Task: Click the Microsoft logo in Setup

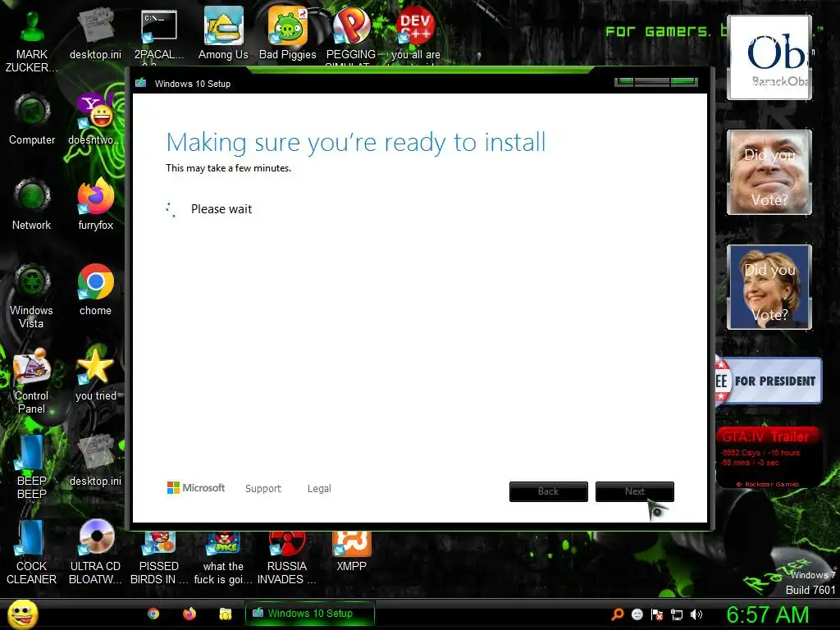Action: 196,488
